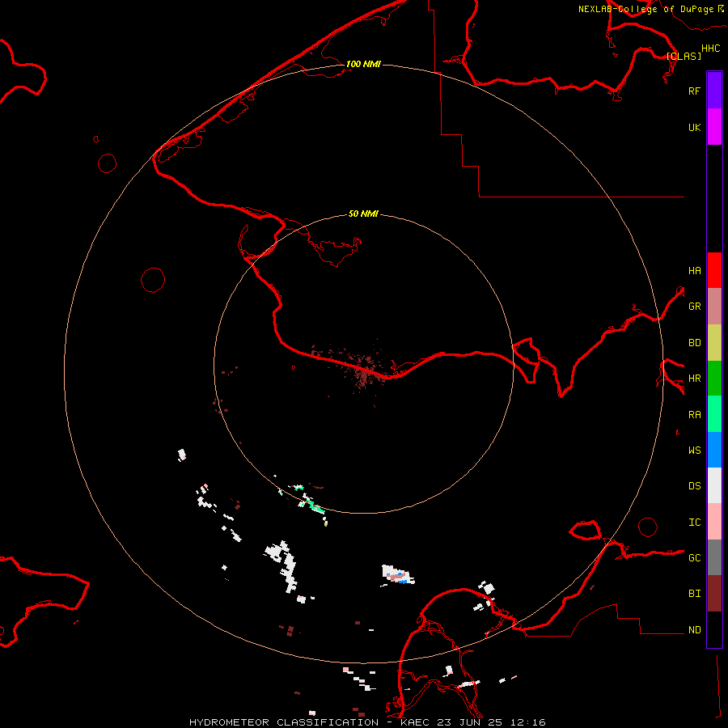Click the DS white legend swatch
Viewport: 728px width, 728px height.
[x=714, y=485]
